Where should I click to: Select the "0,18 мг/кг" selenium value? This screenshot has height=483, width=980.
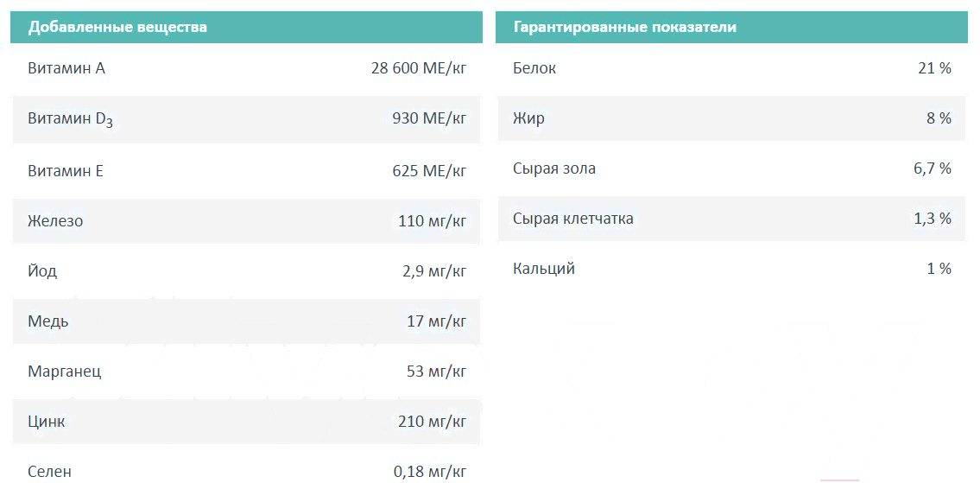[430, 472]
